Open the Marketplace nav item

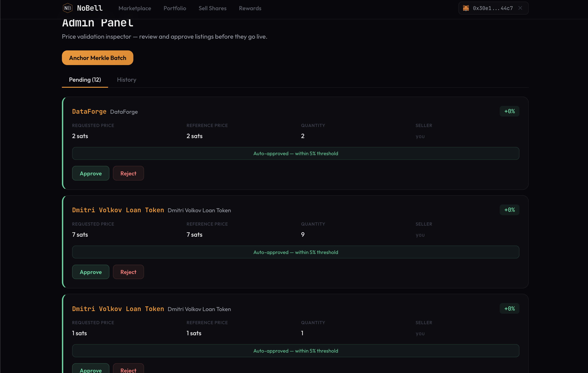click(x=134, y=8)
